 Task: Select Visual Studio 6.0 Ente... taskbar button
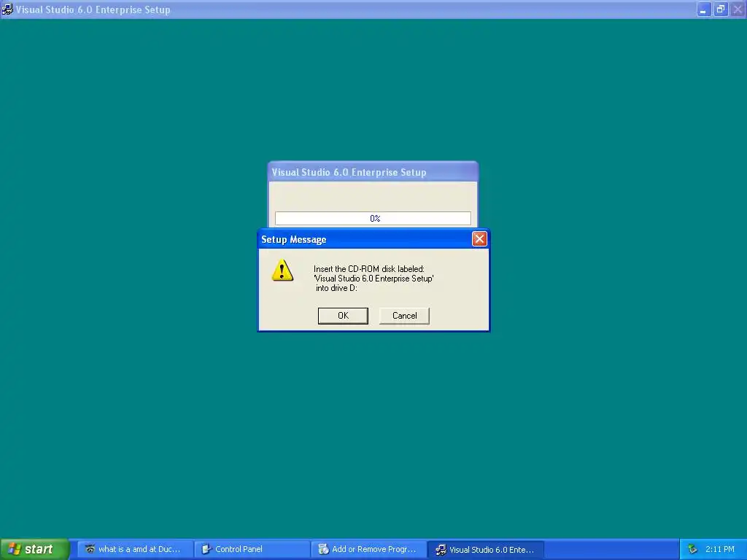pos(485,549)
